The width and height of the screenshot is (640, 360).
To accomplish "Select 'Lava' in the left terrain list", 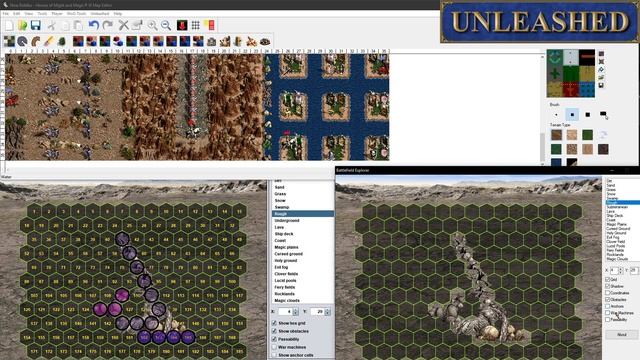I will coord(302,227).
